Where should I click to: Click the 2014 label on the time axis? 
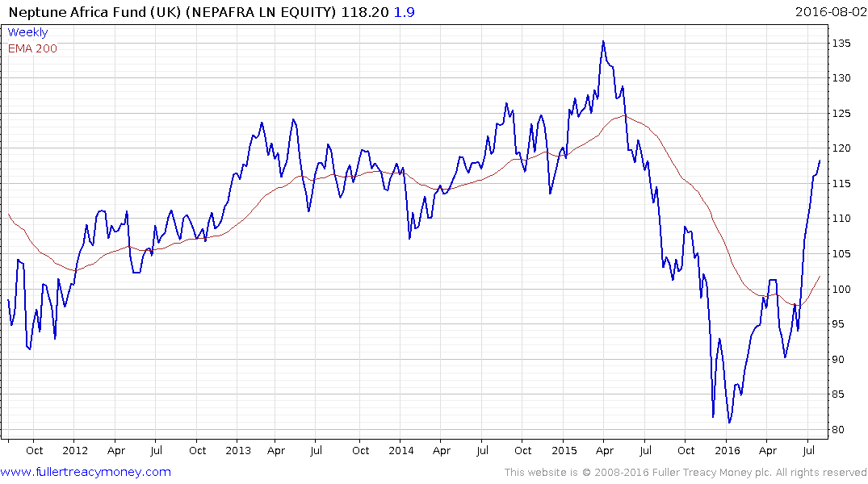400,450
